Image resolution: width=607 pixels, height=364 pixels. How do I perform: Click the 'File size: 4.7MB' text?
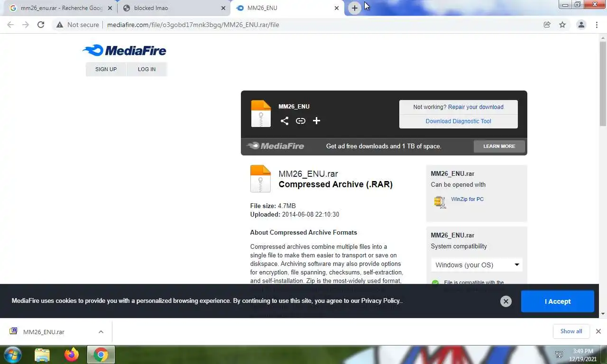tap(273, 206)
